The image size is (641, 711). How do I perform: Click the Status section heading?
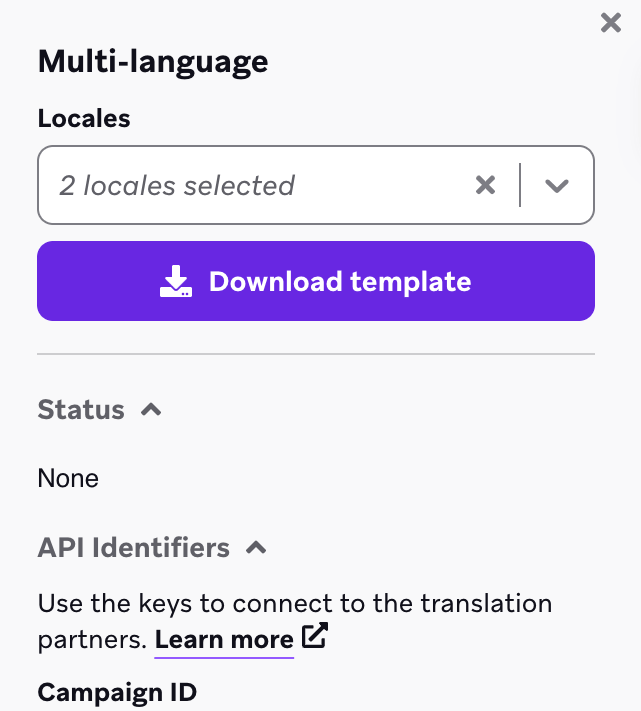coord(81,409)
